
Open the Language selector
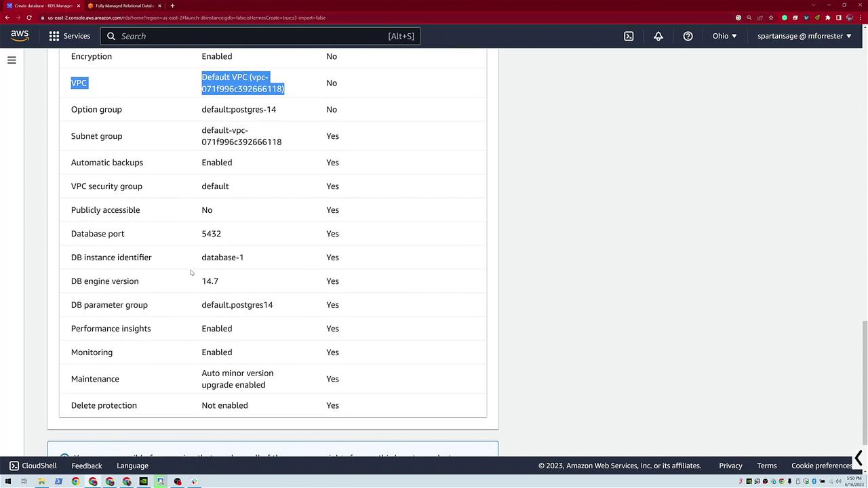[132, 466]
